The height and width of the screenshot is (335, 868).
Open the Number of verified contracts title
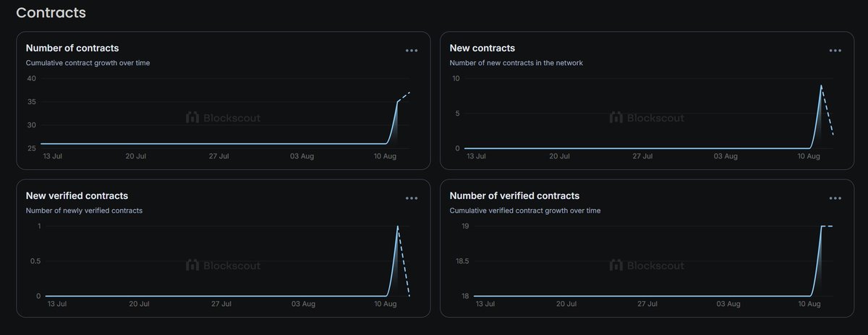[514, 196]
